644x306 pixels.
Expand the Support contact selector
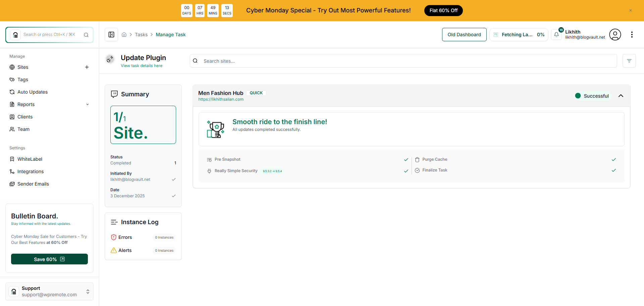pyautogui.click(x=88, y=292)
